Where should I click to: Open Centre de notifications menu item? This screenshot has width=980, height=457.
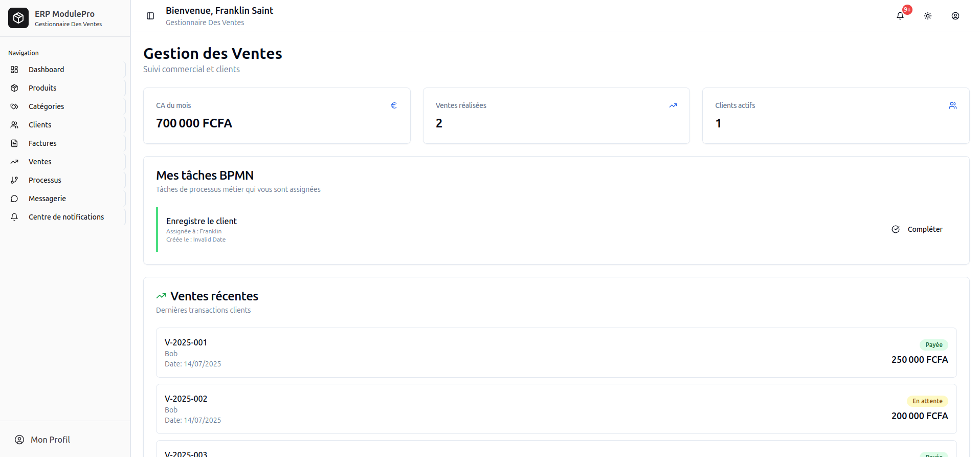pos(66,217)
